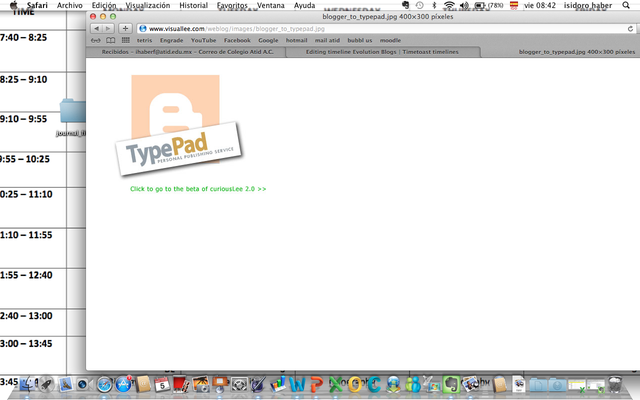640x400 pixels.
Task: Open the Apple menu
Action: [x=13, y=5]
